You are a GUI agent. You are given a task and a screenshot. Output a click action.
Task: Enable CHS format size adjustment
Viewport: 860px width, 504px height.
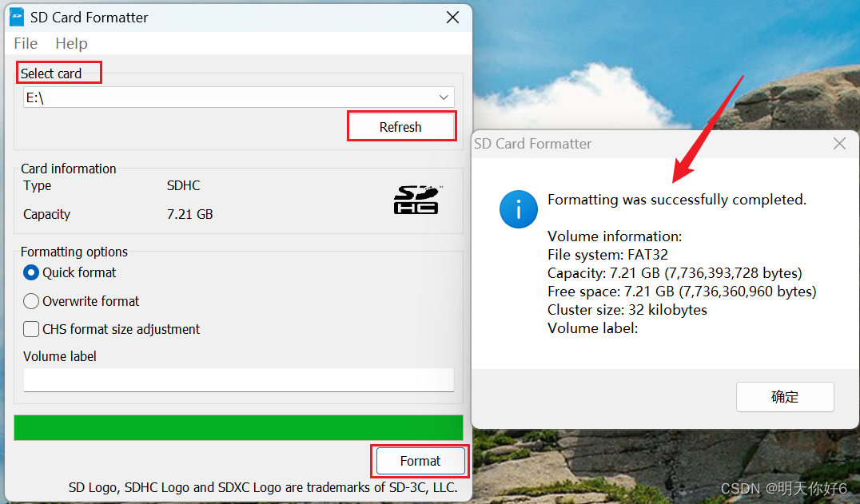(30, 329)
